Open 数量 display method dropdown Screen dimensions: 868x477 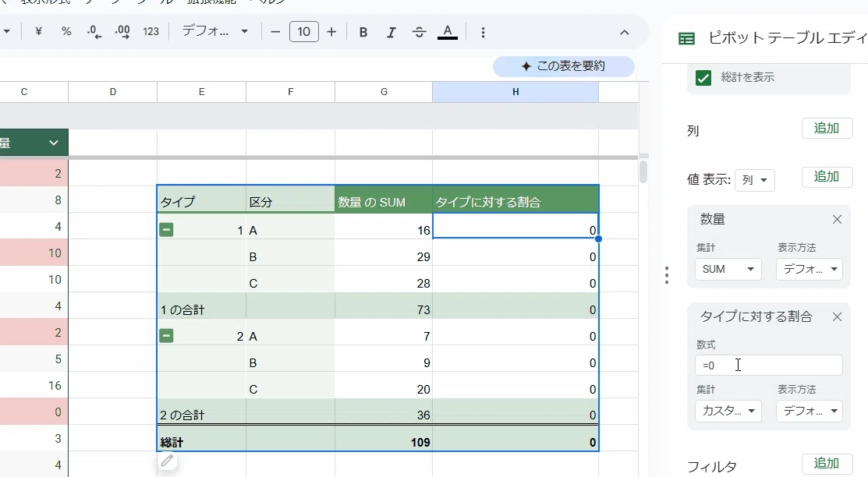coord(810,269)
